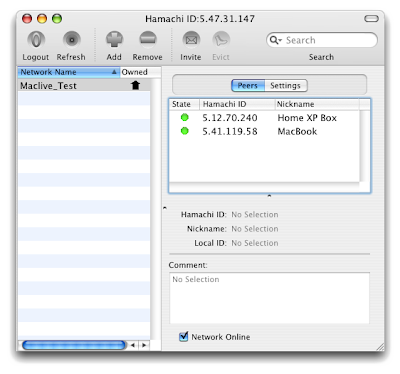Click the split handle below the peers table

point(269,196)
